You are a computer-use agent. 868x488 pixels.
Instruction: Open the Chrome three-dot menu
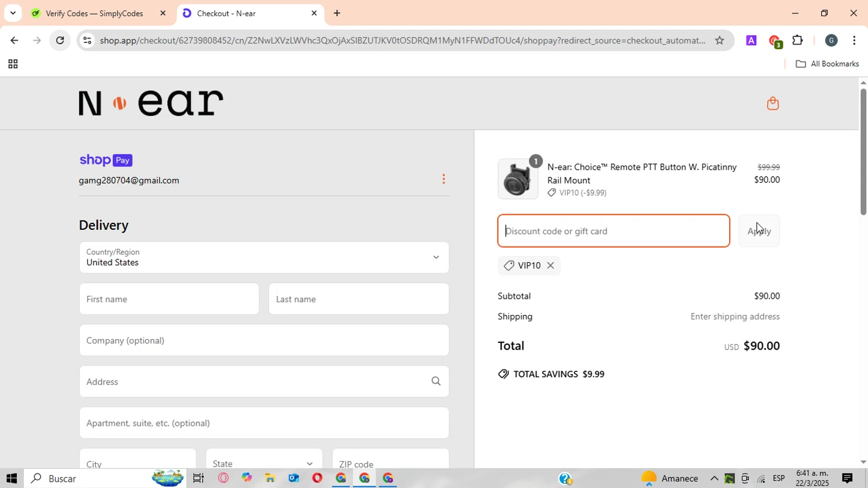[x=855, y=41]
